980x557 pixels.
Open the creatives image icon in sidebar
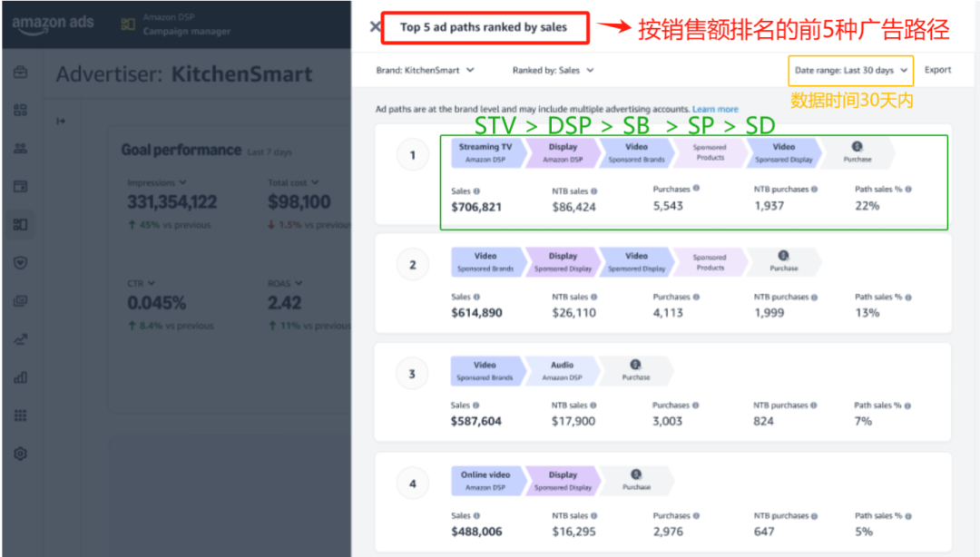point(20,300)
